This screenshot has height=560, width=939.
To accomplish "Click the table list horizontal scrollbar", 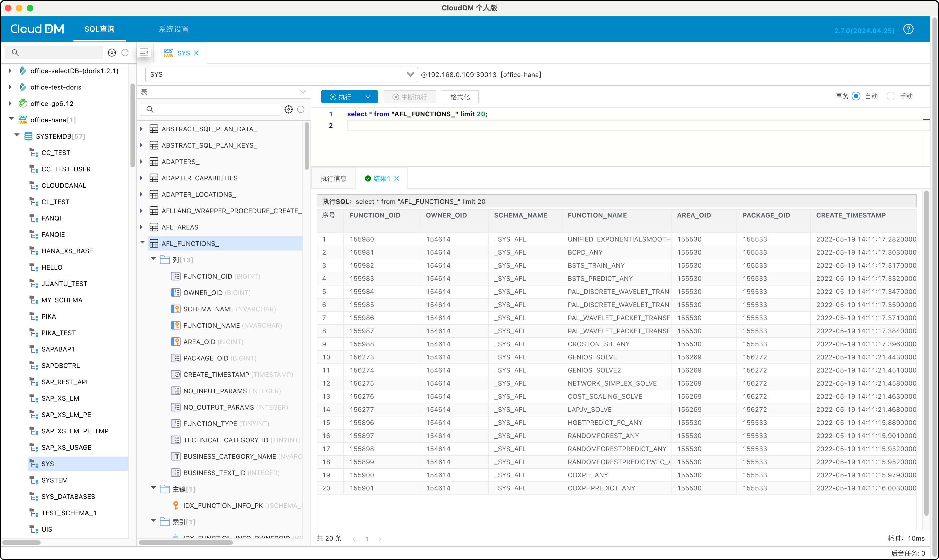I will pyautogui.click(x=185, y=543).
